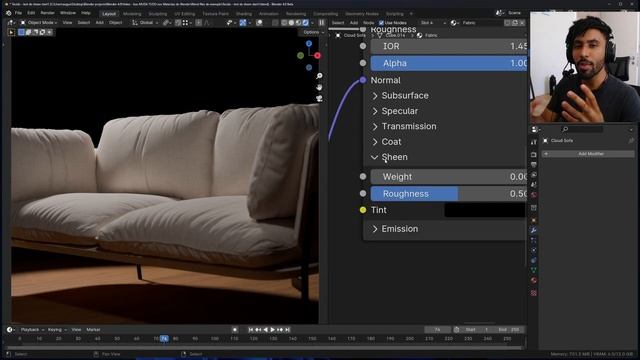Click the properties search field
Screen dimensions: 640x360
coord(582,129)
